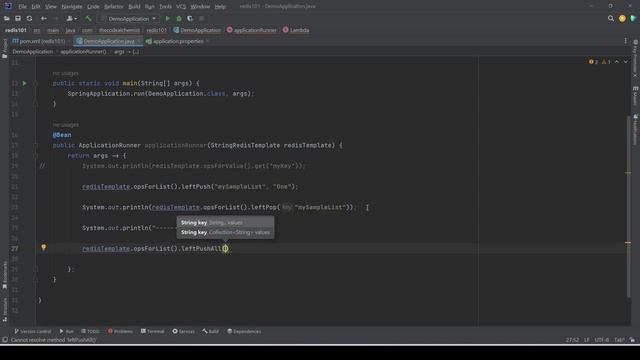The height and width of the screenshot is (360, 640).
Task: Click the Tab* indent setting in status bar
Action: [x=619, y=340]
